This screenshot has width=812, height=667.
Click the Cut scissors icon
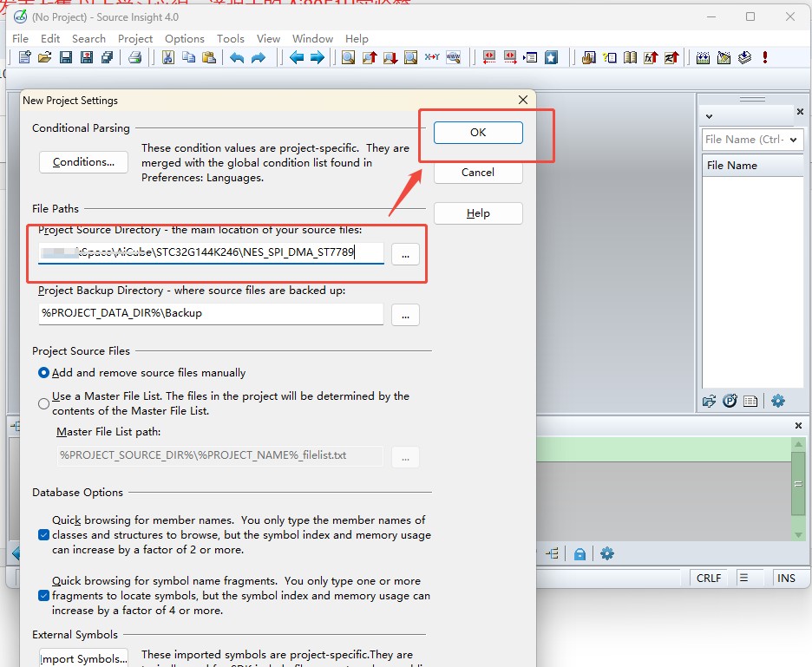tap(167, 57)
